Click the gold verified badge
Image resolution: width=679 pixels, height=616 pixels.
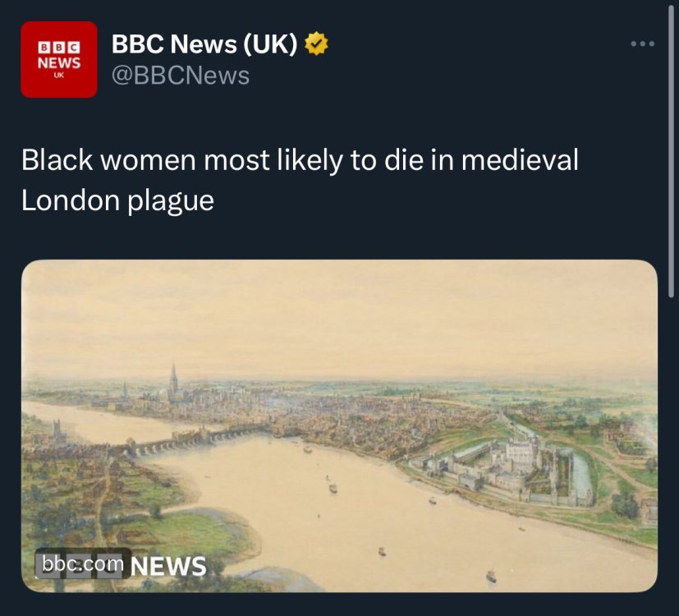click(317, 44)
